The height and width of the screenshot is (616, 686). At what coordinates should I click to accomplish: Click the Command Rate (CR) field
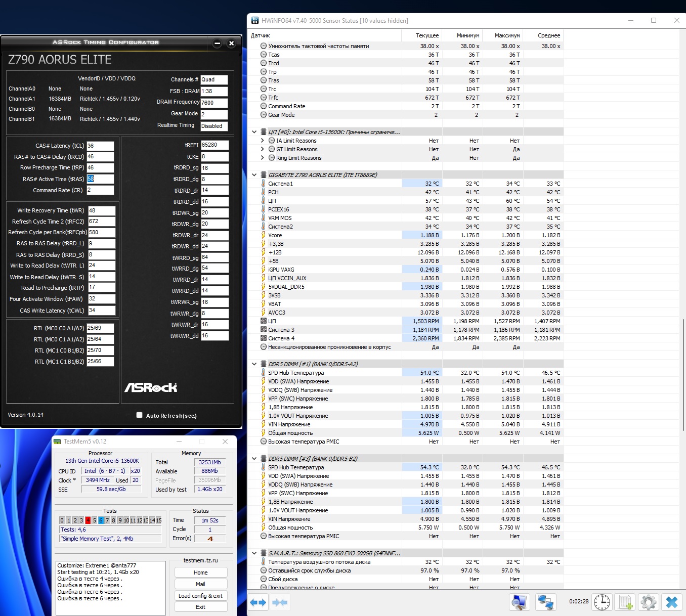(x=100, y=190)
